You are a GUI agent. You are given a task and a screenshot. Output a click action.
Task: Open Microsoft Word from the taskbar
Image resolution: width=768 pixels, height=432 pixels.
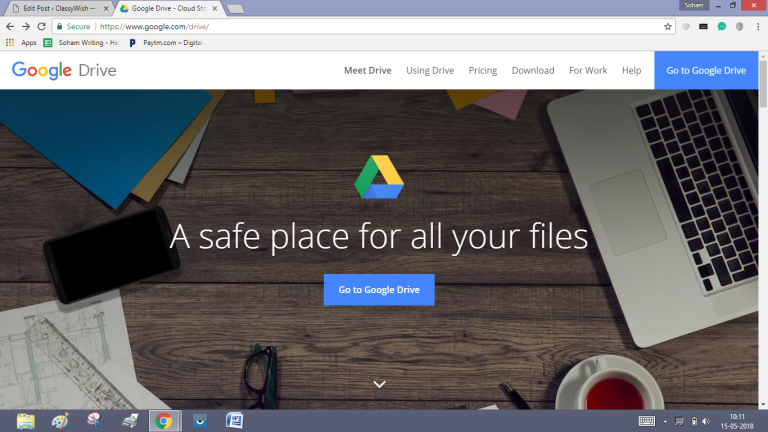[234, 420]
